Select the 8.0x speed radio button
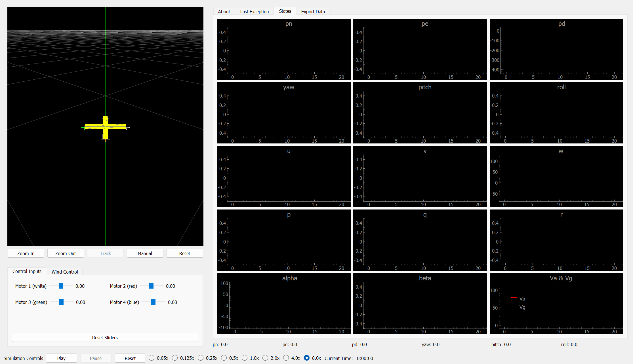 [307, 358]
